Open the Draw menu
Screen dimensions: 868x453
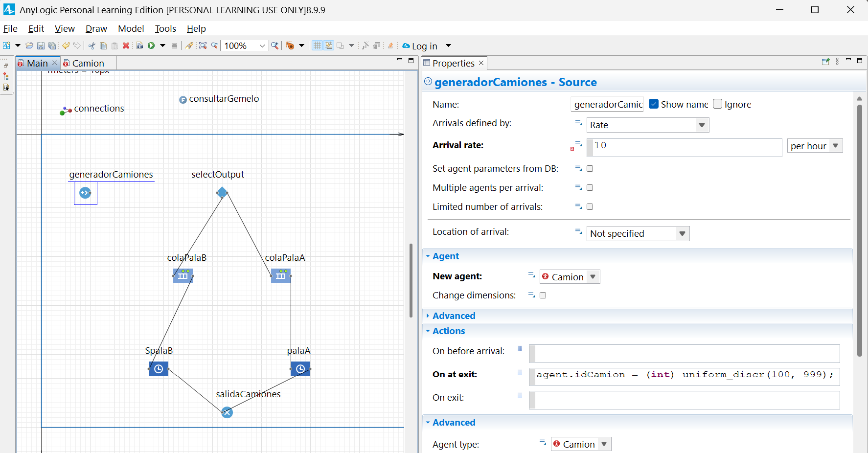click(x=96, y=28)
